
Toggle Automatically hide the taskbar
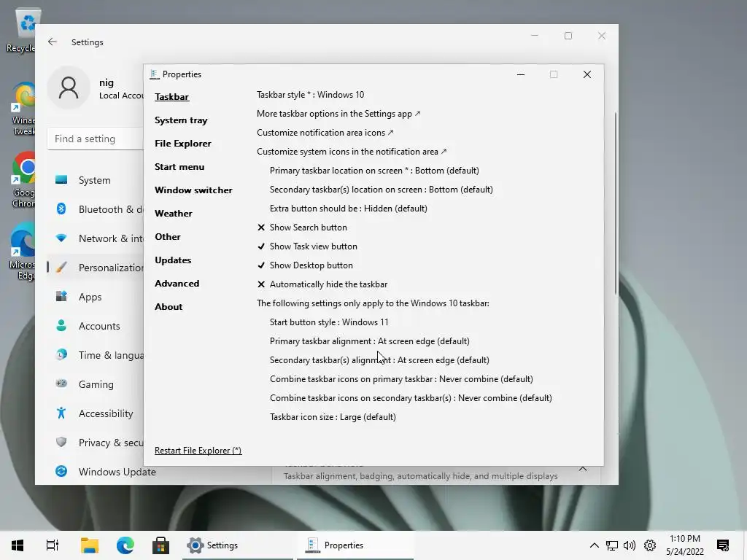(322, 284)
